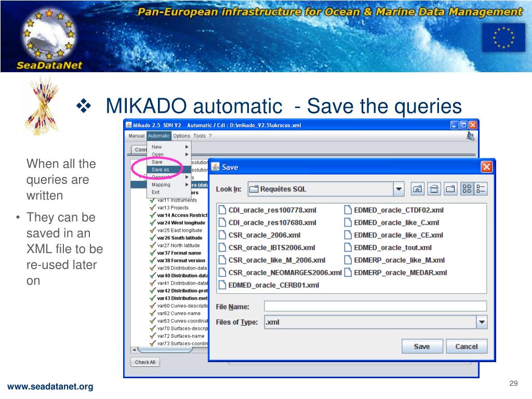Select the var62 Curves-name row
This screenshot has height=399, width=532.
(x=175, y=313)
